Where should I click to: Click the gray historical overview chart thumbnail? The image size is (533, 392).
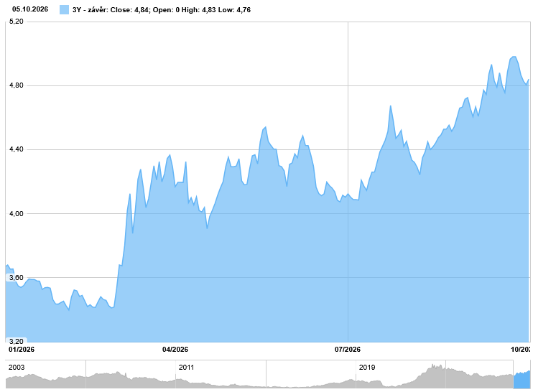pyautogui.click(x=259, y=374)
